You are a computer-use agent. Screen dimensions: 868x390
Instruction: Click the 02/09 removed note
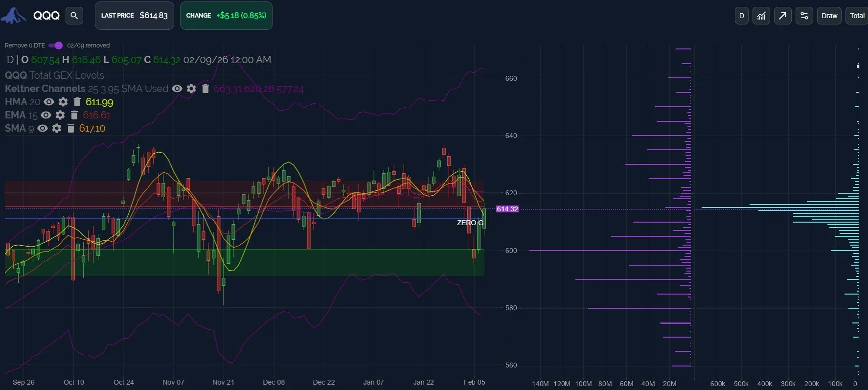(89, 46)
